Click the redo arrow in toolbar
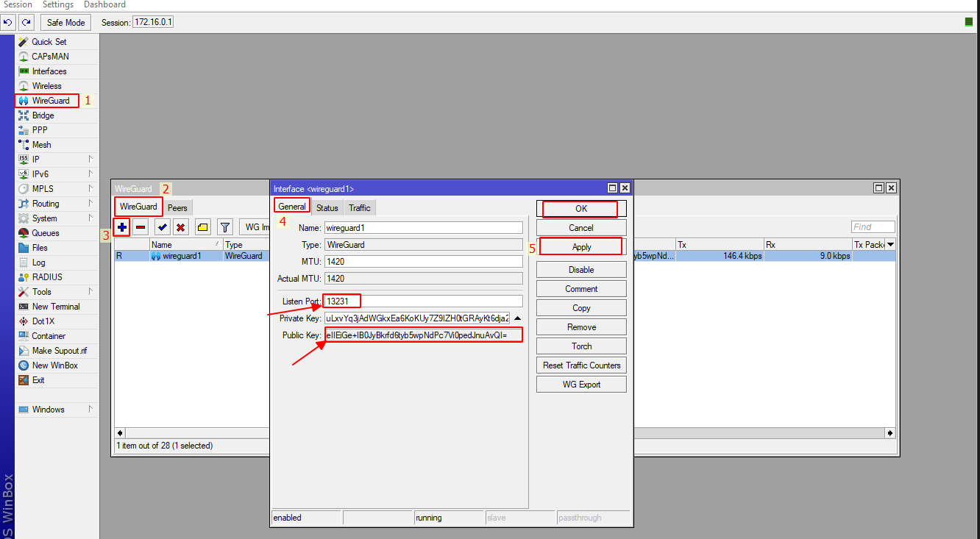 [x=26, y=22]
